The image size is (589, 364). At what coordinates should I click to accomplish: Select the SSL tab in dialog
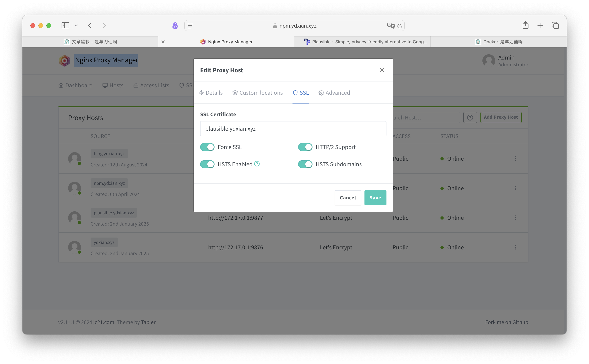(301, 93)
